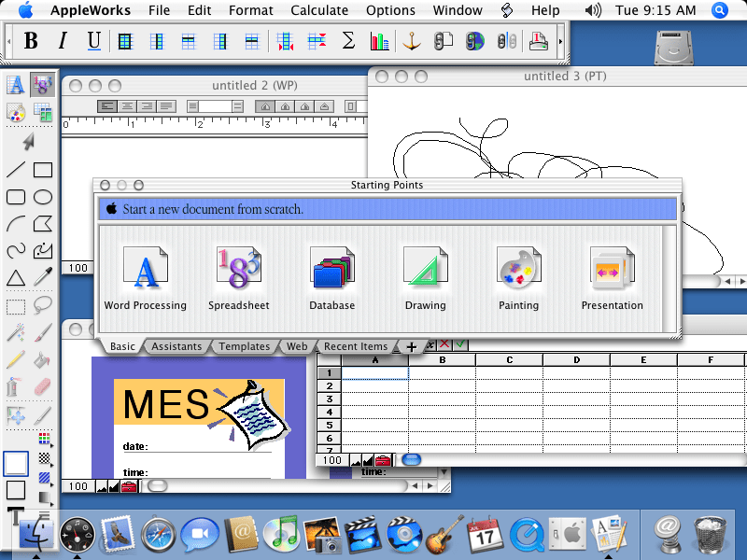
Task: Toggle italic formatting
Action: tap(62, 40)
